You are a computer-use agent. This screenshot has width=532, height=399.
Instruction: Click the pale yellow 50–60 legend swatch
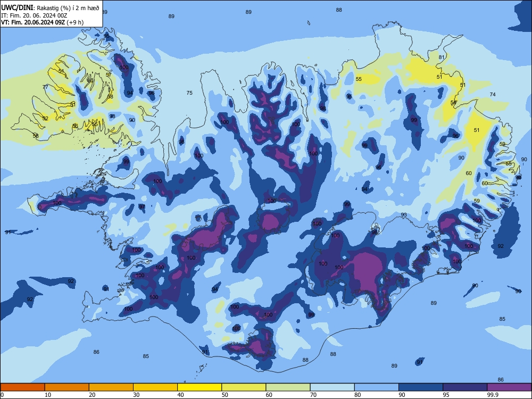[x=244, y=387]
